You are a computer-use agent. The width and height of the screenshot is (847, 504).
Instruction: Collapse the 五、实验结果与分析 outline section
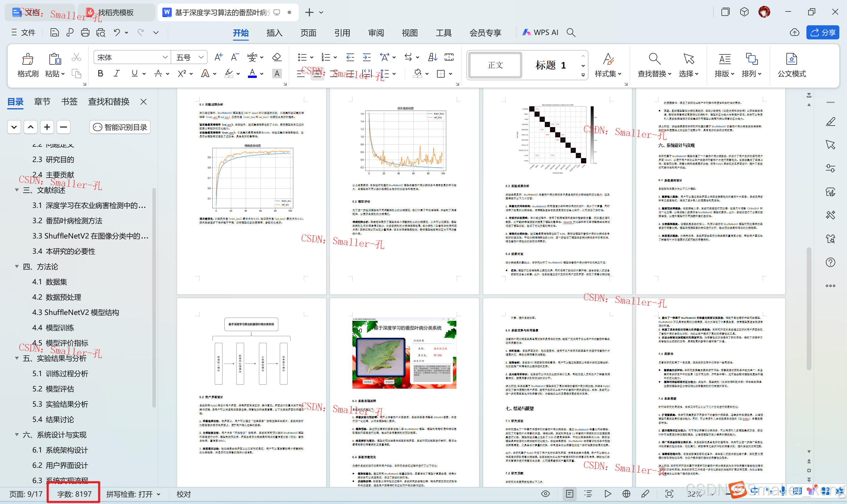point(17,358)
